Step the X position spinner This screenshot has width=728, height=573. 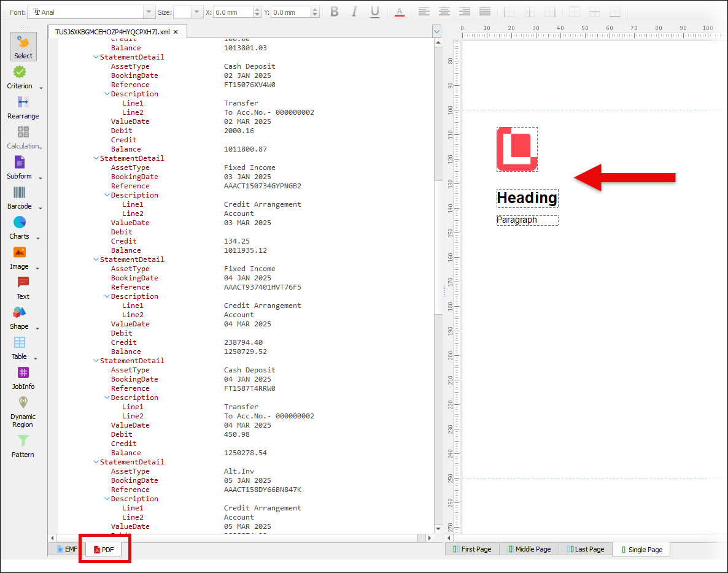257,12
